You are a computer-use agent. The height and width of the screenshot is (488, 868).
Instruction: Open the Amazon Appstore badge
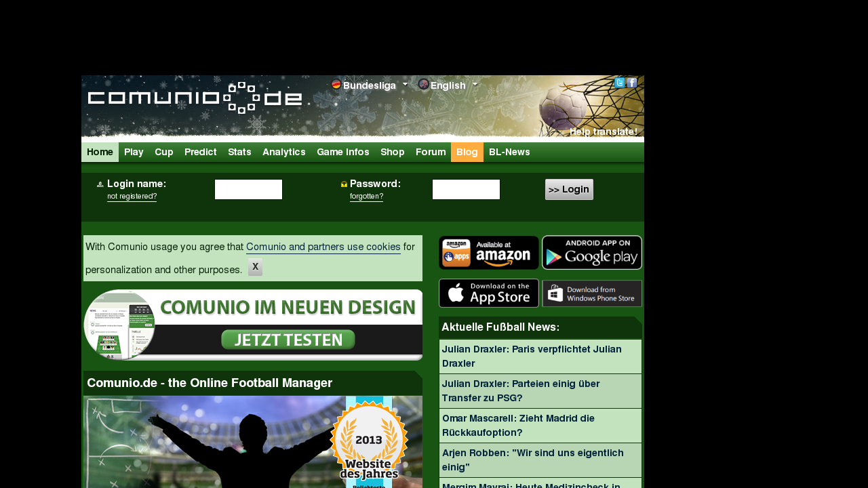[x=489, y=253]
